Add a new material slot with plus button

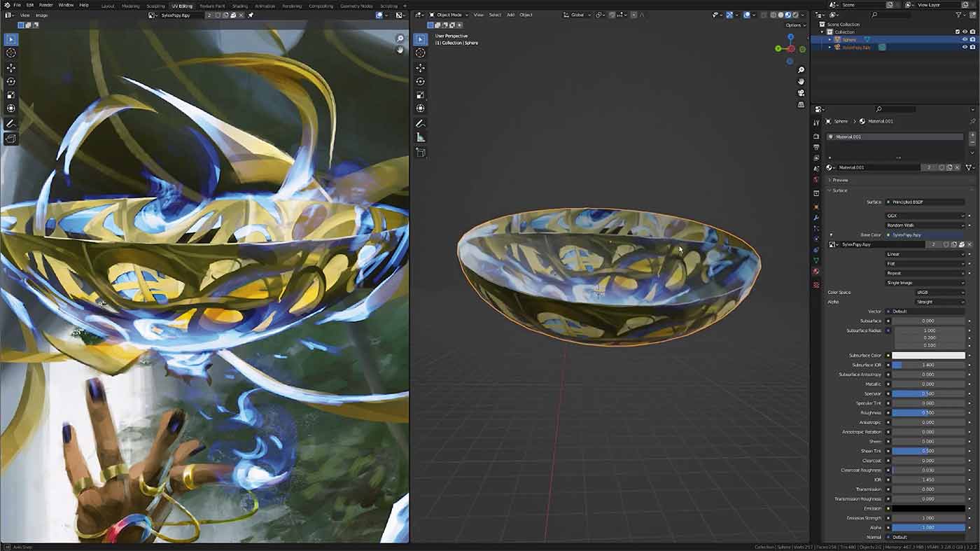(x=972, y=134)
